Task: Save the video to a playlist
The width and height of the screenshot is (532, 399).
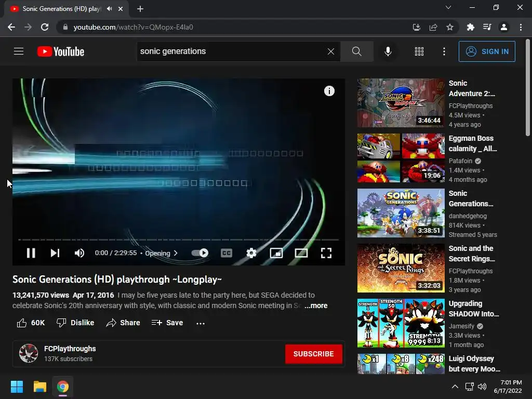Action: [167, 323]
